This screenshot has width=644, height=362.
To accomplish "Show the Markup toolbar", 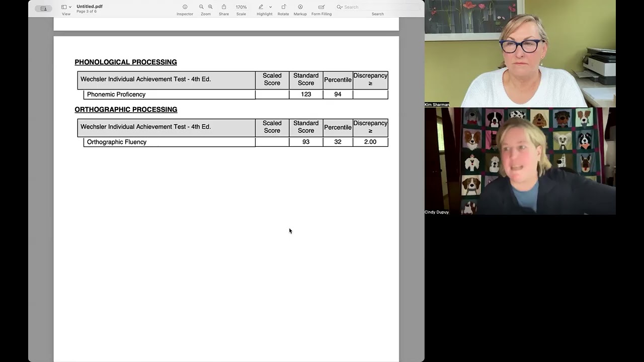I will click(x=300, y=7).
